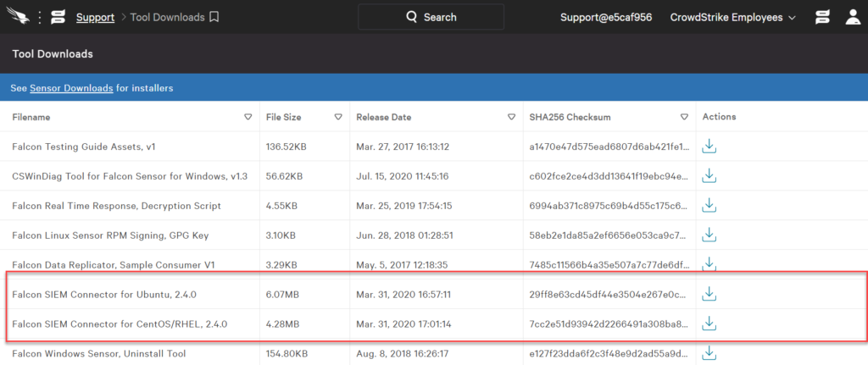Click the CrowdStrike falcon logo icon

pyautogui.click(x=19, y=17)
